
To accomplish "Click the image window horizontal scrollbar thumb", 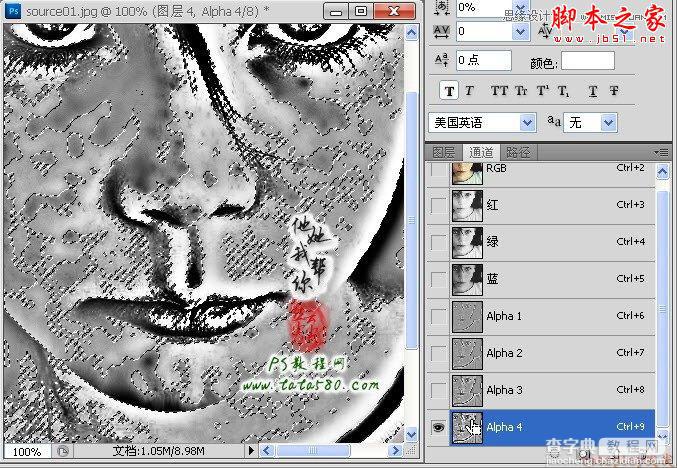I will click(x=313, y=451).
